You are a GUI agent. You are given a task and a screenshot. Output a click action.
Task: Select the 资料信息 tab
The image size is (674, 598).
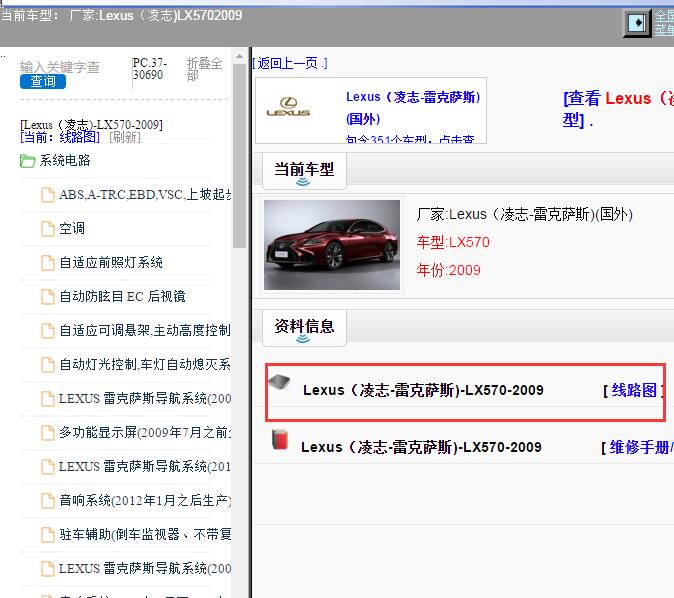(x=304, y=328)
